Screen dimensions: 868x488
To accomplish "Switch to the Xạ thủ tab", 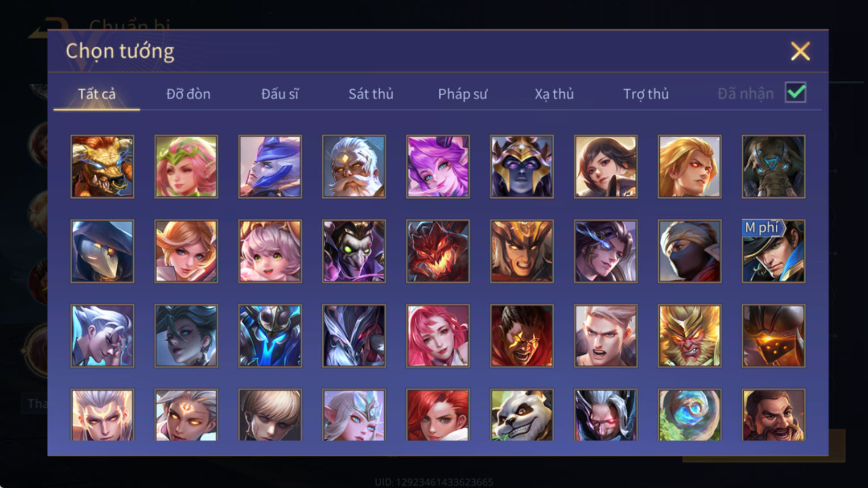I will [554, 94].
